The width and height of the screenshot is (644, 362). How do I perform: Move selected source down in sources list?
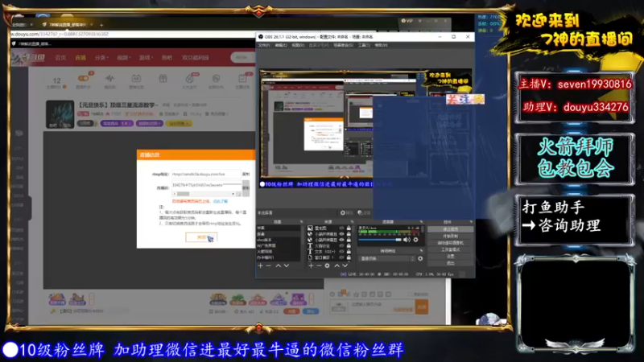345,265
